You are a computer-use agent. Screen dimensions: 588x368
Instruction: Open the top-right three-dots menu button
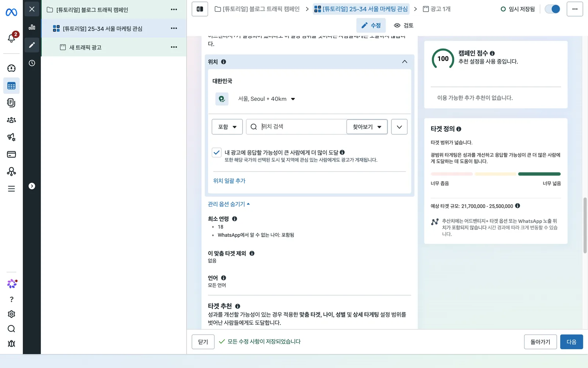(x=575, y=9)
